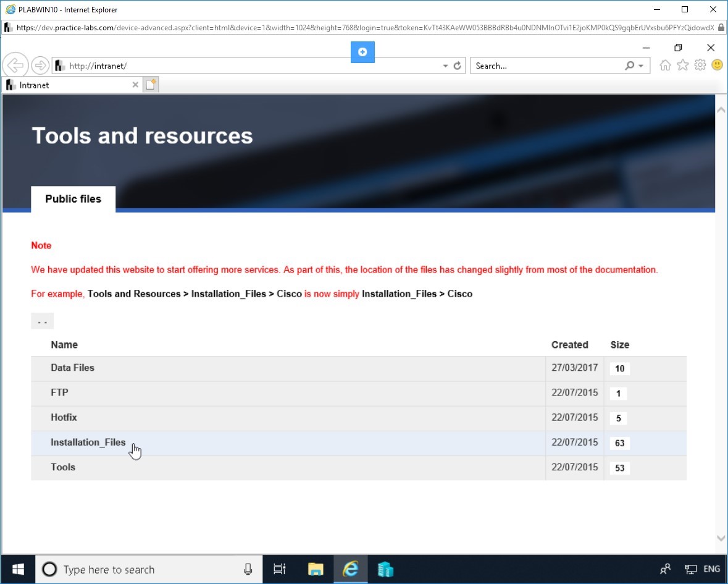The height and width of the screenshot is (584, 728).
Task: Click the page scrollbar down arrow
Action: (x=721, y=538)
